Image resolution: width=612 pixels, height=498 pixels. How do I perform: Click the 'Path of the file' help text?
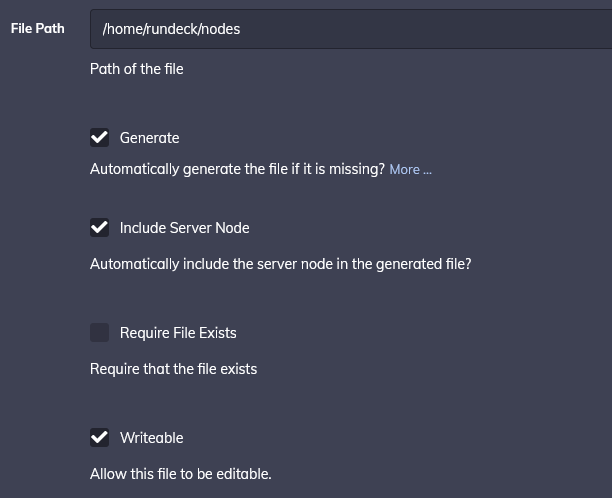136,69
